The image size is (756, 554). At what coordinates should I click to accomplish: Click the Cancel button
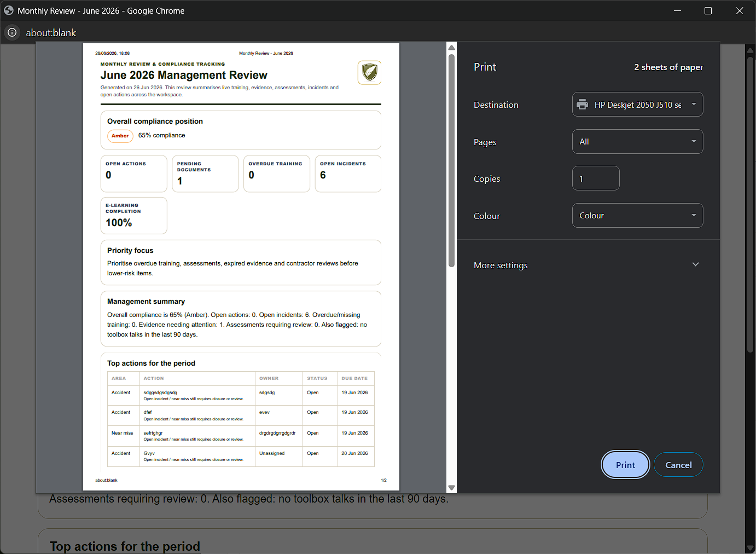click(x=678, y=465)
